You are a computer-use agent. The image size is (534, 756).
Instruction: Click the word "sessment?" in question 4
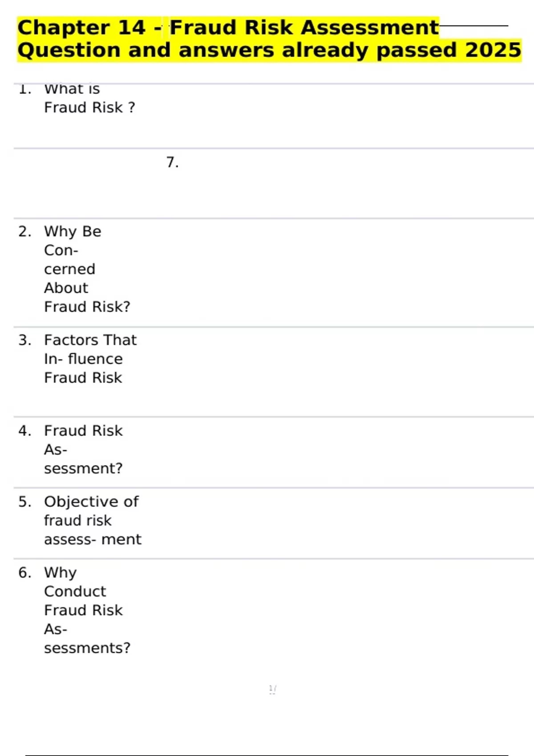(83, 469)
